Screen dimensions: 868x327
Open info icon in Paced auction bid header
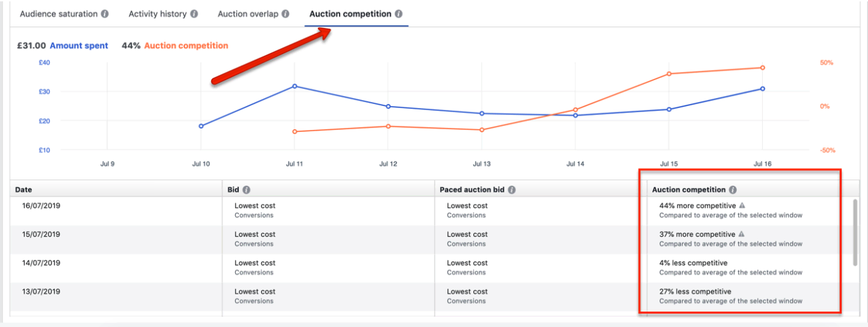(x=511, y=190)
